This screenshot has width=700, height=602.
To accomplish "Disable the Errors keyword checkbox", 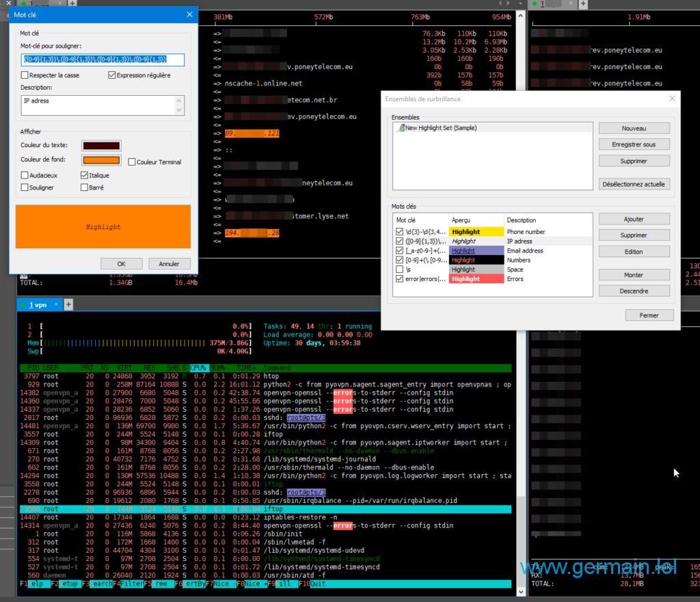I will [x=400, y=279].
